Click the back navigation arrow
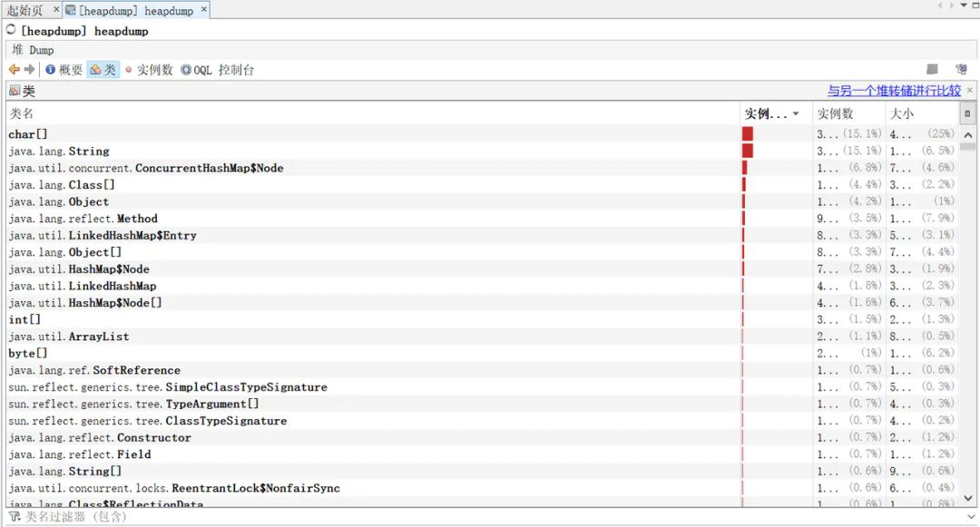This screenshot has width=980, height=527. 13,70
